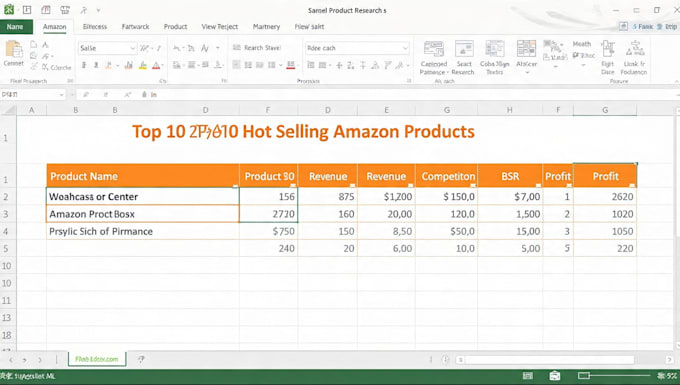Click the red-underlined border icon
Image resolution: width=680 pixels, height=385 pixels.
(x=291, y=65)
